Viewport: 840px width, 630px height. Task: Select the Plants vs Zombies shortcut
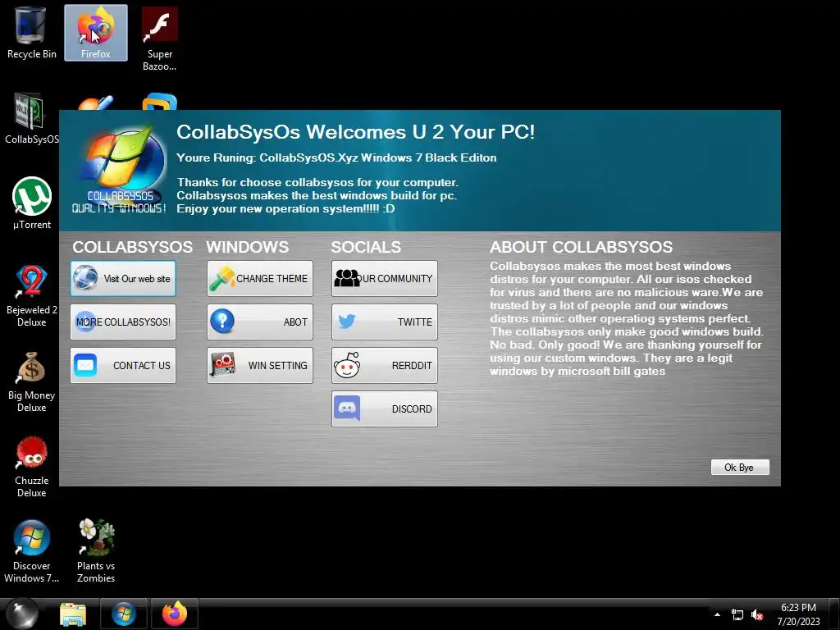coord(96,552)
